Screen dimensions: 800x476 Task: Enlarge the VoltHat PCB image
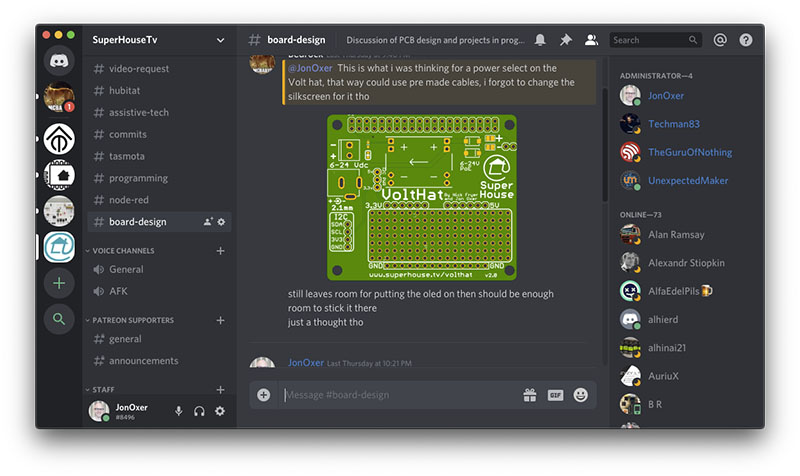422,197
